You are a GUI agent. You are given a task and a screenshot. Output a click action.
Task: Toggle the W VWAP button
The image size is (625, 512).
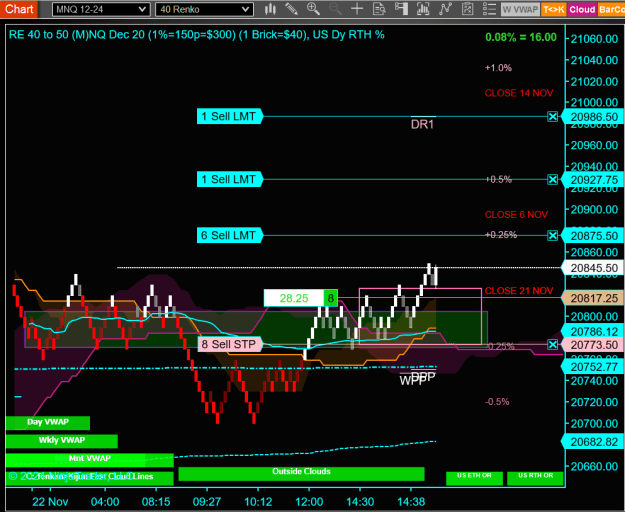tap(520, 10)
